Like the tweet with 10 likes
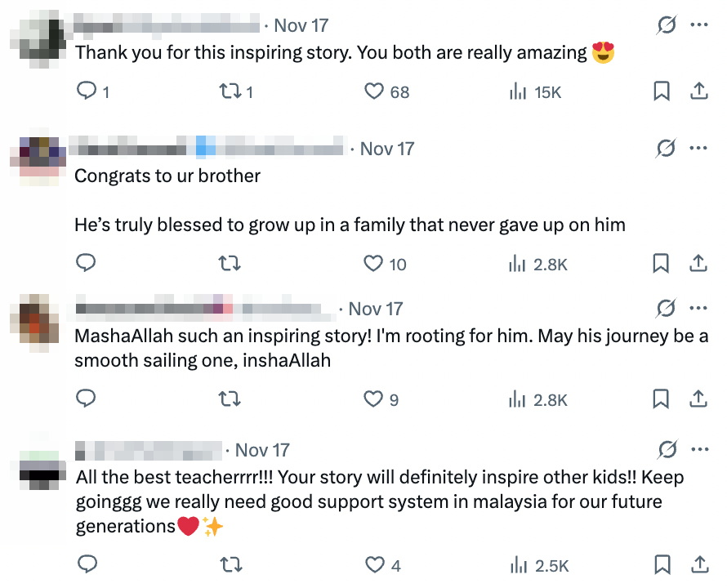727x588 pixels. [374, 263]
